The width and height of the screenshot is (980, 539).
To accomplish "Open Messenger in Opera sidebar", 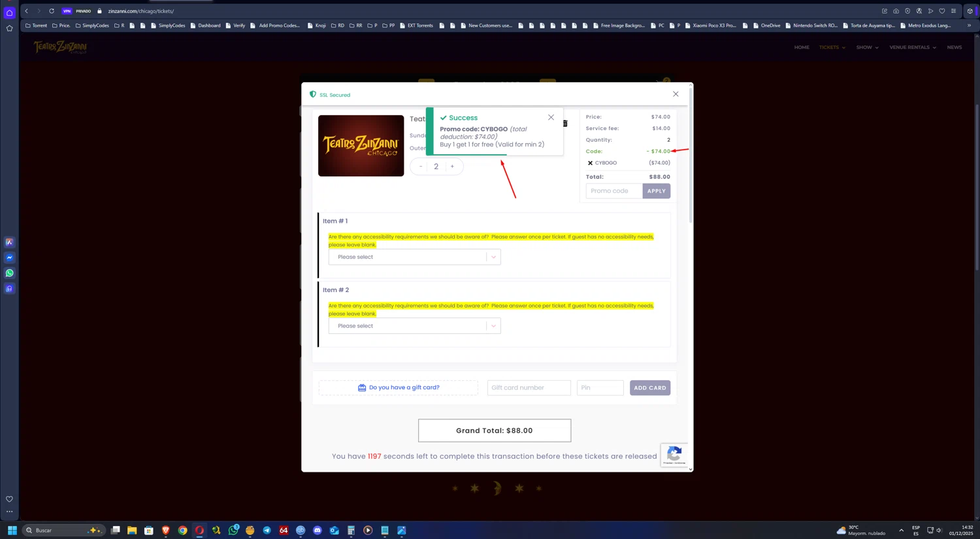I will 9,258.
